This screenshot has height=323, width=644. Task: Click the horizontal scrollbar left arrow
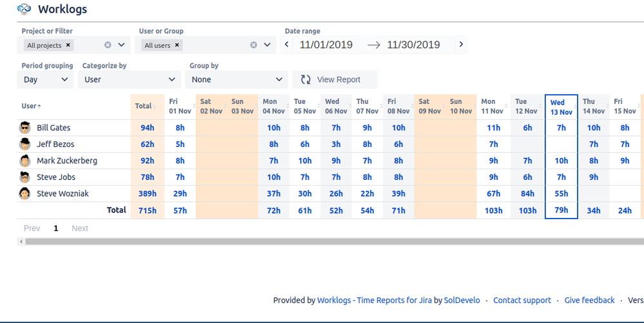tap(21, 242)
